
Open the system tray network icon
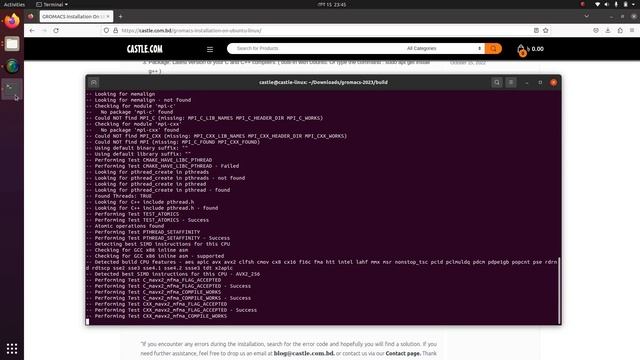click(x=597, y=4)
